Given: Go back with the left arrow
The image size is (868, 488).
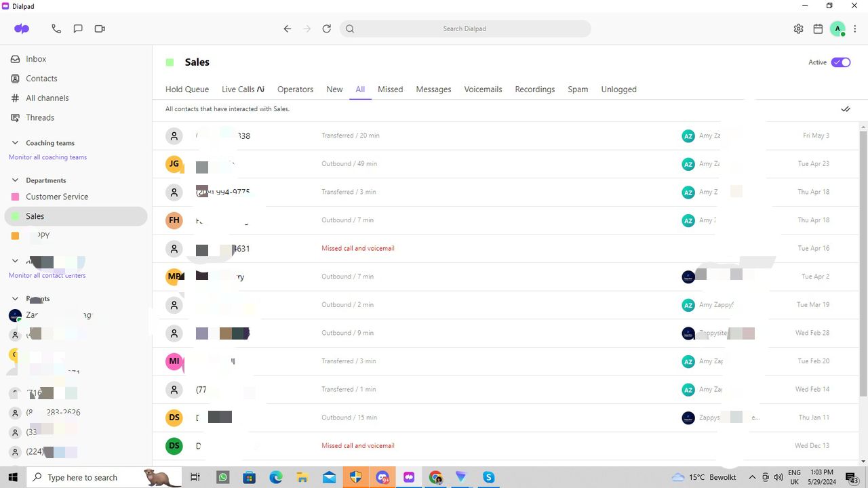Looking at the screenshot, I should pos(288,28).
